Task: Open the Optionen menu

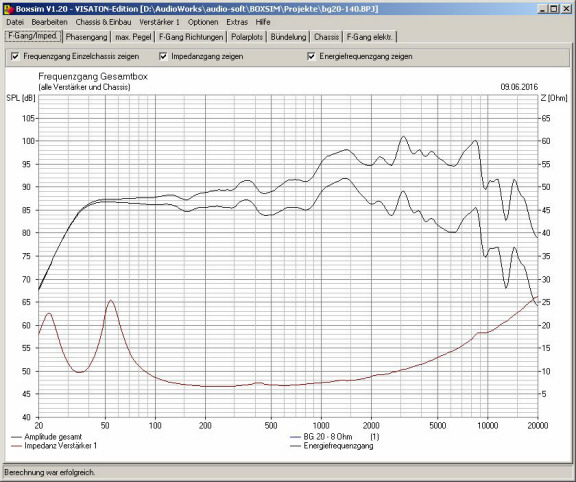Action: (203, 22)
